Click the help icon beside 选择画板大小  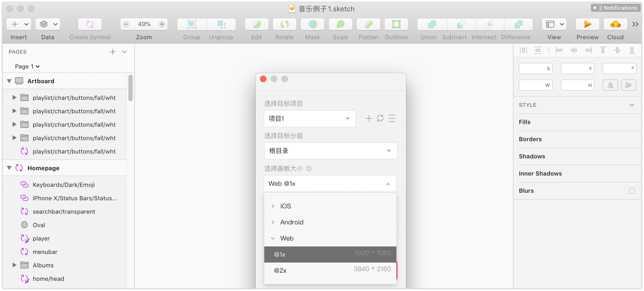pos(309,169)
